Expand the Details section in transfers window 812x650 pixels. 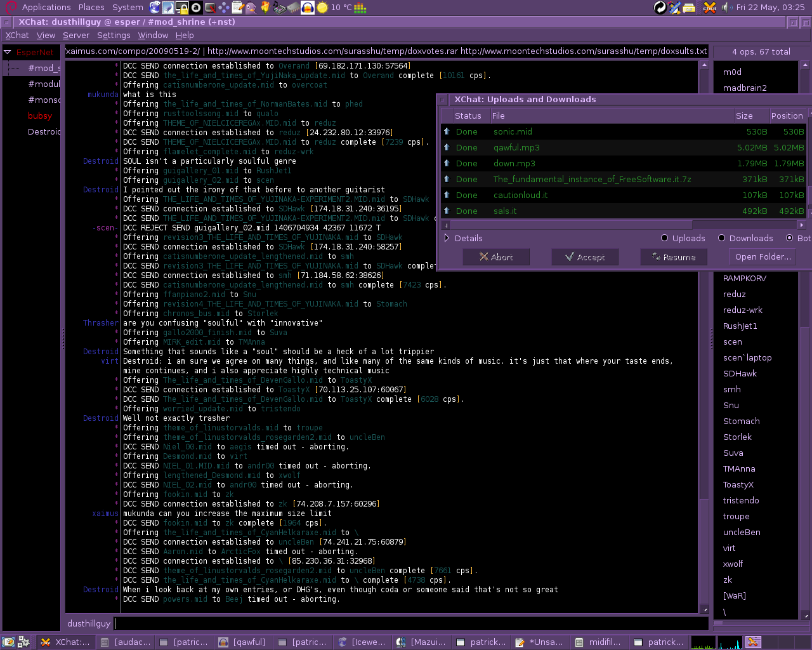[x=447, y=238]
